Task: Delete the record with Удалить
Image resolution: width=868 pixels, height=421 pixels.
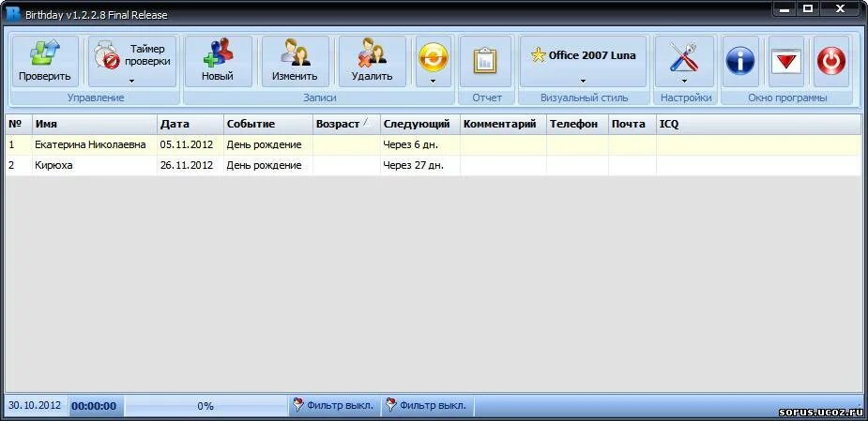Action: pos(372,61)
